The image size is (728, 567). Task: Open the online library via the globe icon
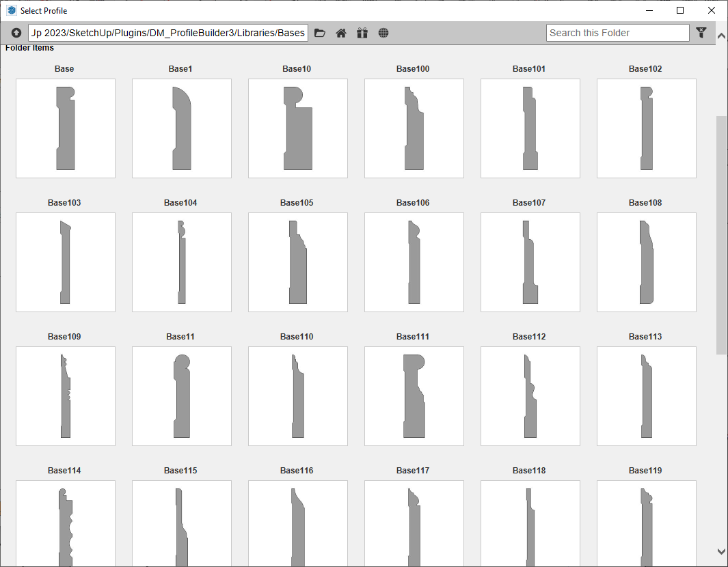pyautogui.click(x=383, y=32)
